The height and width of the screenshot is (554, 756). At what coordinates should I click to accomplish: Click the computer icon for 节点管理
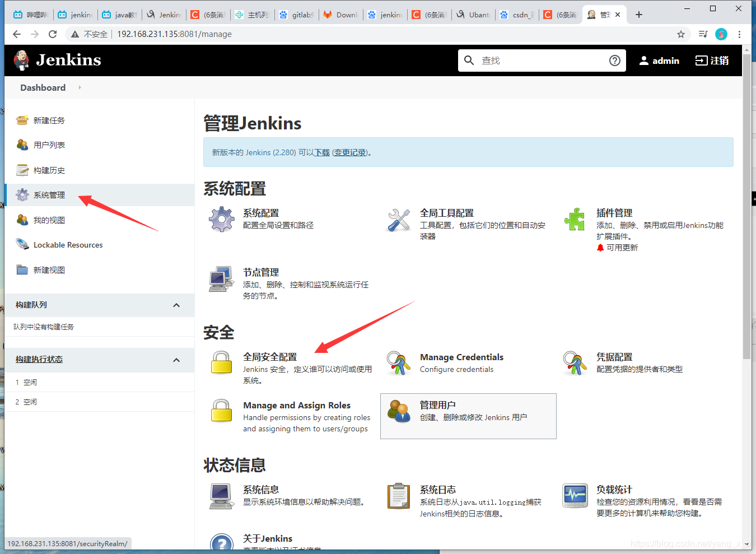point(222,278)
